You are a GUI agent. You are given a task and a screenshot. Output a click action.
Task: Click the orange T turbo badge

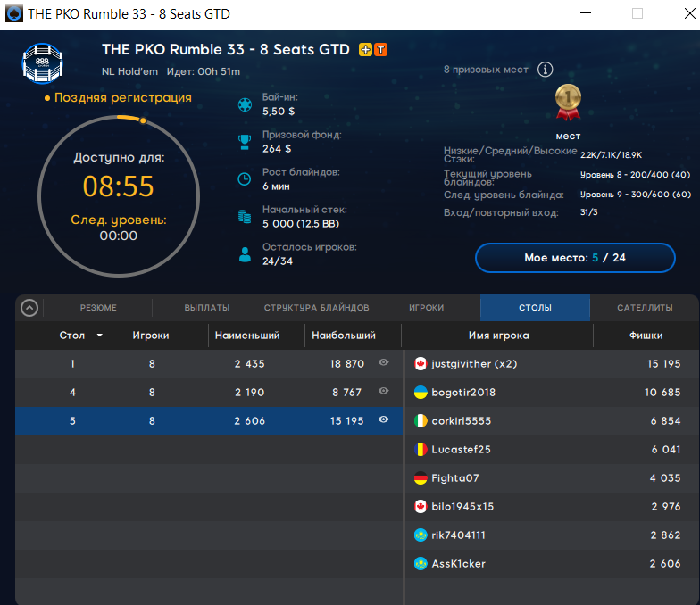pos(380,50)
